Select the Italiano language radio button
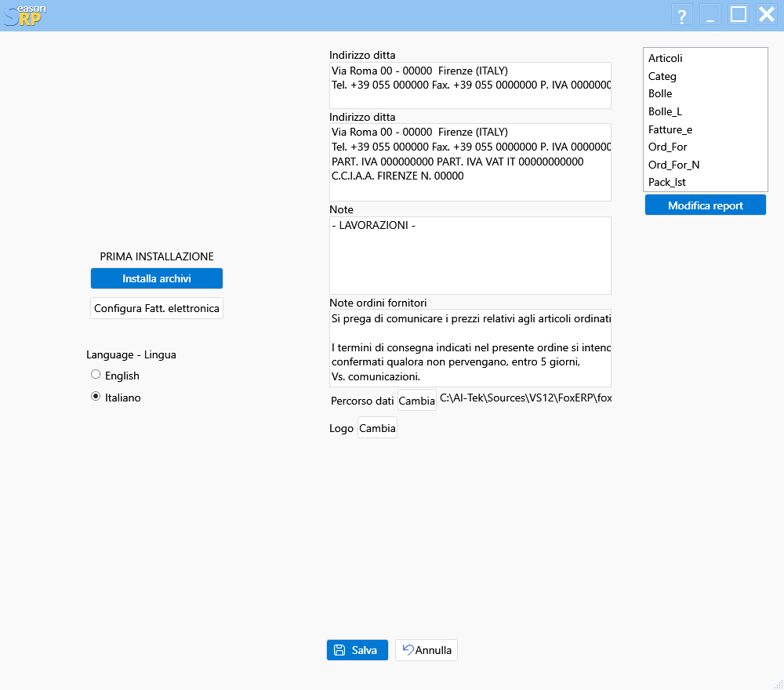784x690 pixels. pos(95,398)
